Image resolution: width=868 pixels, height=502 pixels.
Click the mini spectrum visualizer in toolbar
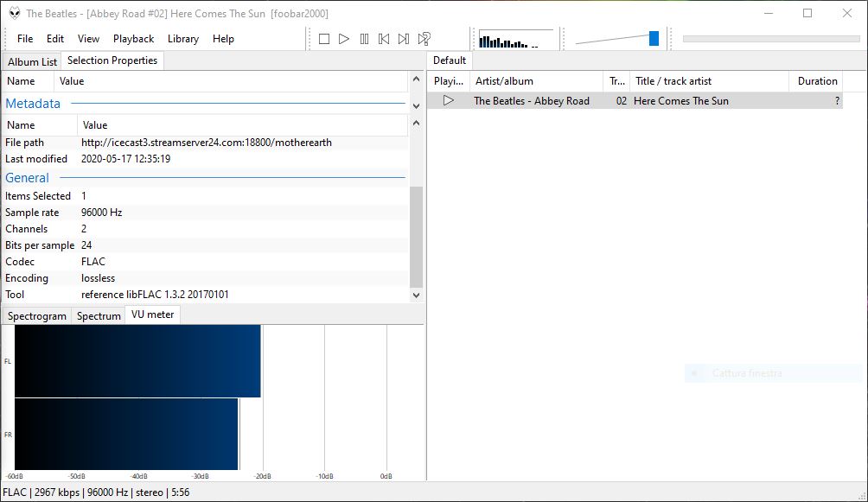tap(515, 39)
